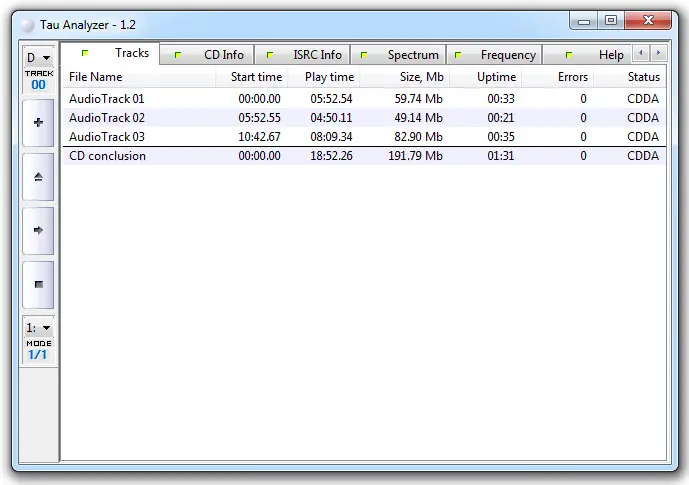689x485 pixels.
Task: Click start time 10:42.67 cell
Action: (x=259, y=137)
